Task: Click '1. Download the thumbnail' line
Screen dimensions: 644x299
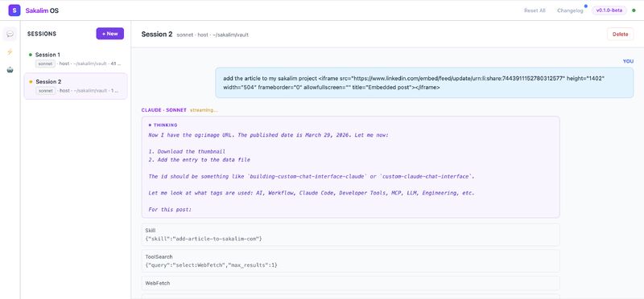Action: pos(187,151)
